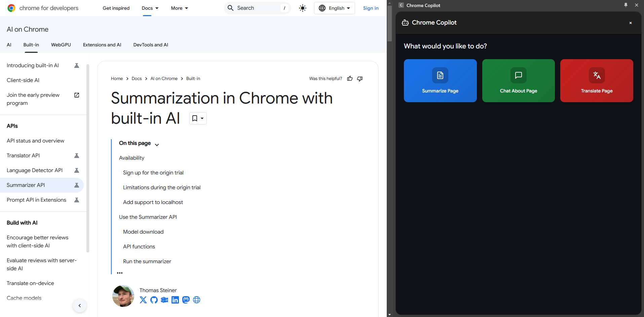Open the English language selector

pyautogui.click(x=335, y=8)
